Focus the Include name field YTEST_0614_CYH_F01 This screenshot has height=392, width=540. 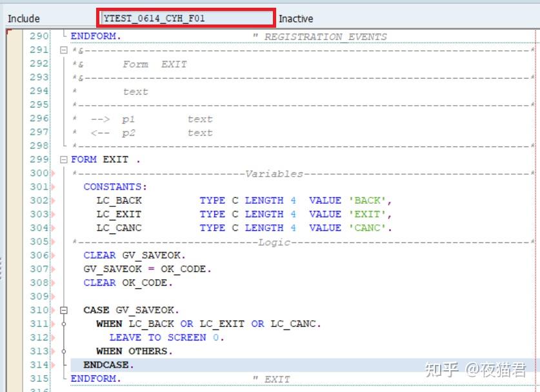click(x=186, y=18)
